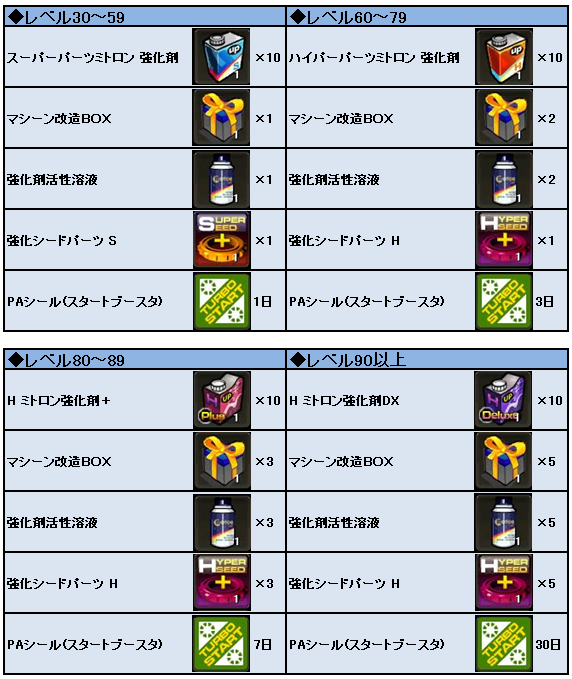Viewport: 572px width, 679px height.
Task: Click the gift box icon with ×5 quantity
Action: [503, 461]
